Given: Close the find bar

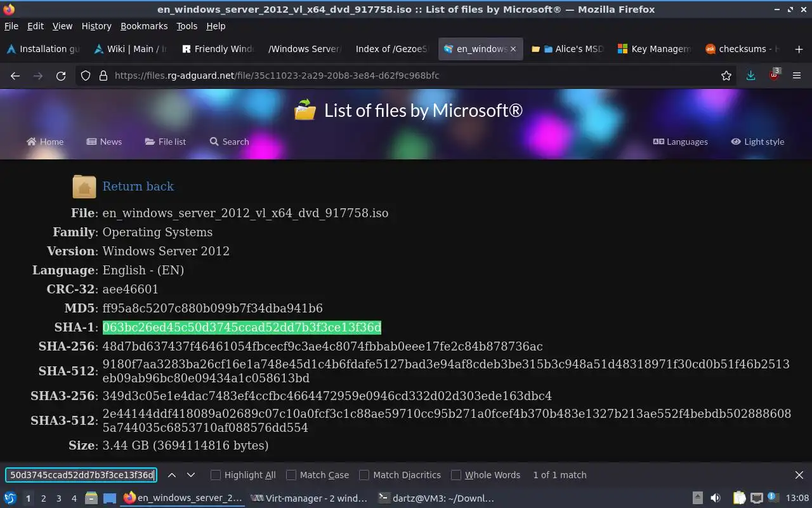Looking at the screenshot, I should tap(799, 475).
